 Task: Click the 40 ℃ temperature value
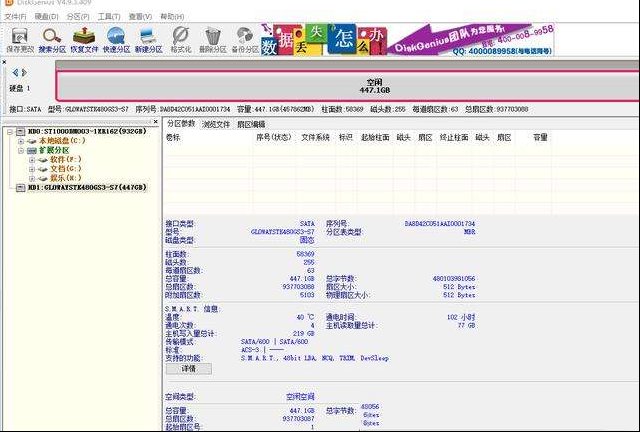pos(305,317)
